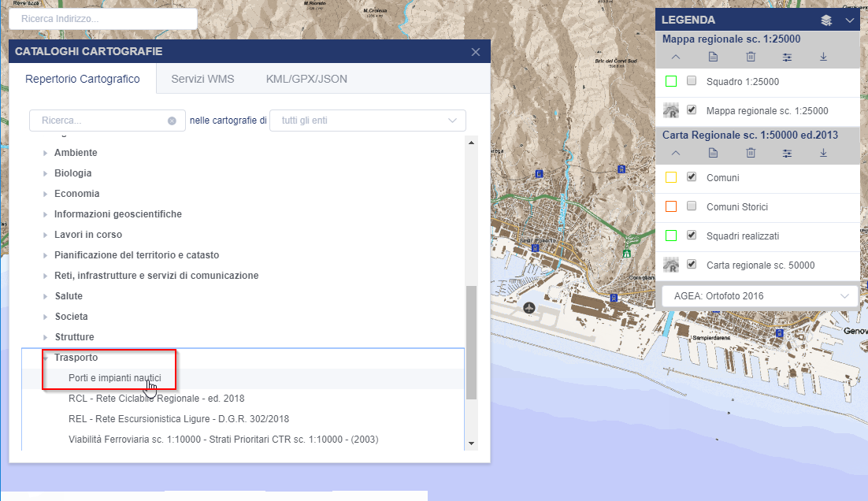
Task: Clear the catalog search field with X icon
Action: [x=172, y=121]
